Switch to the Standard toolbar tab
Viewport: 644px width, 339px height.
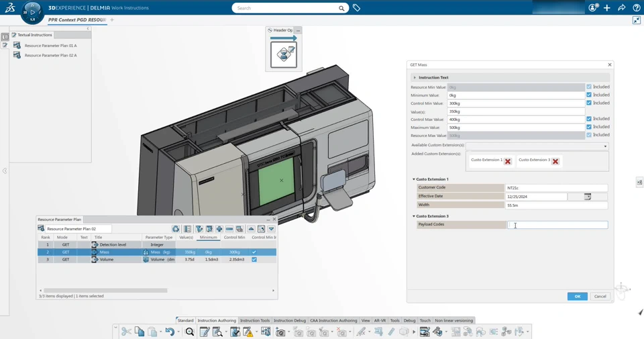click(x=185, y=320)
